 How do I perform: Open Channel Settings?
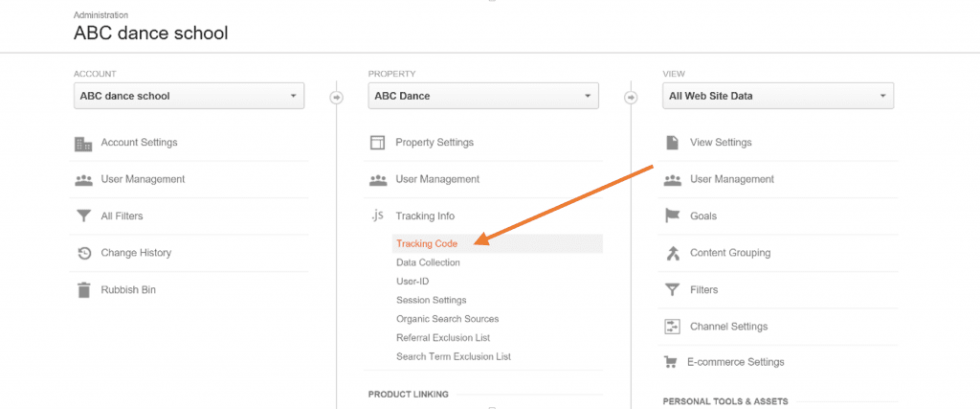coord(728,327)
